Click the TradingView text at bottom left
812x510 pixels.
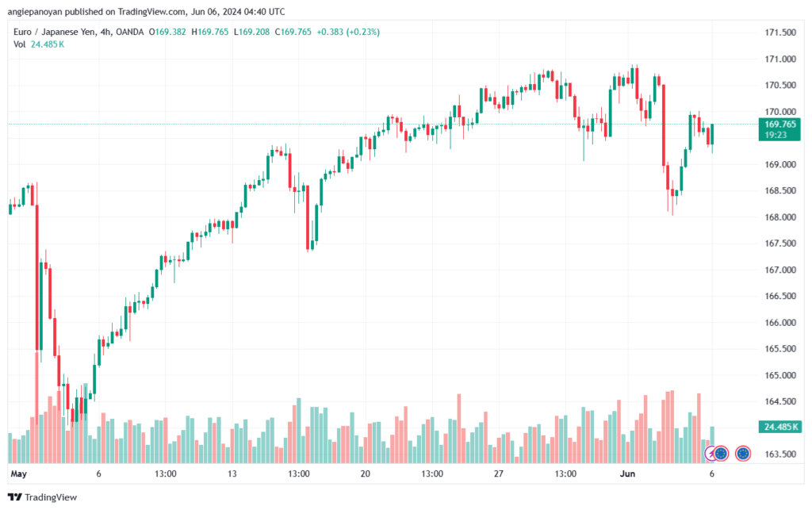pos(49,497)
